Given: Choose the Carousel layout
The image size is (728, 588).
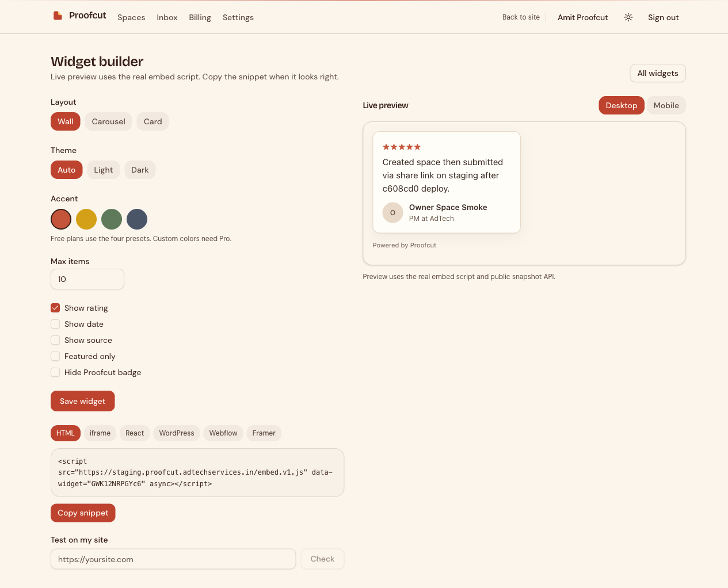Looking at the screenshot, I should [109, 121].
